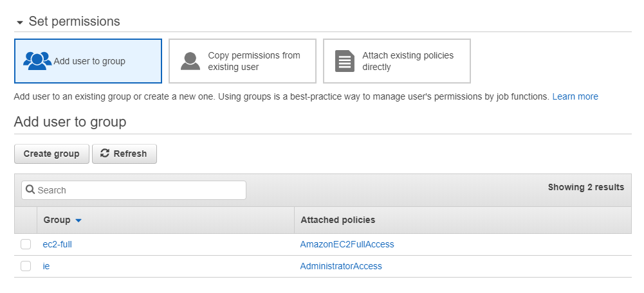Click the search magnifier icon

pos(30,190)
